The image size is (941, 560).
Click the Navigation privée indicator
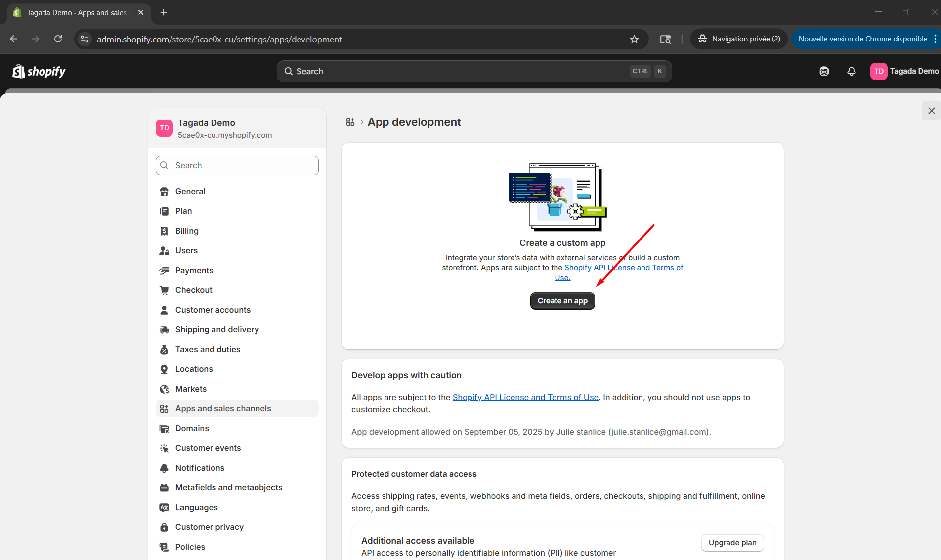[x=739, y=39]
